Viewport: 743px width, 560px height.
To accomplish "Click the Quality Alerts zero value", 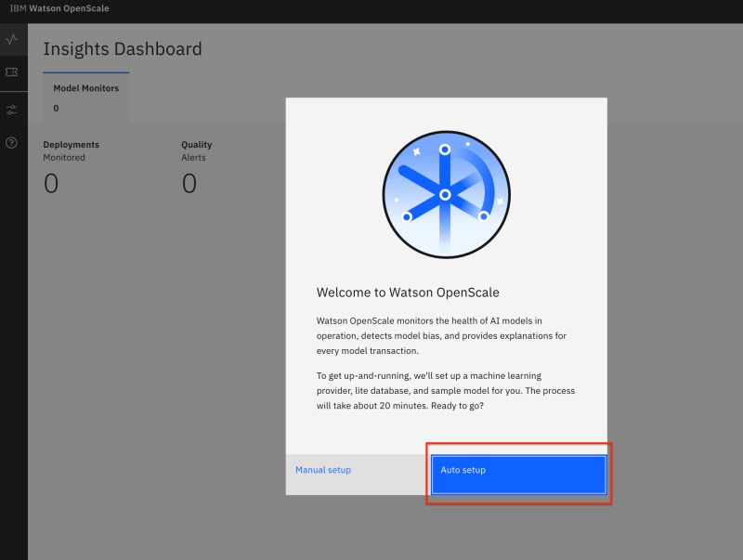I will (x=189, y=183).
